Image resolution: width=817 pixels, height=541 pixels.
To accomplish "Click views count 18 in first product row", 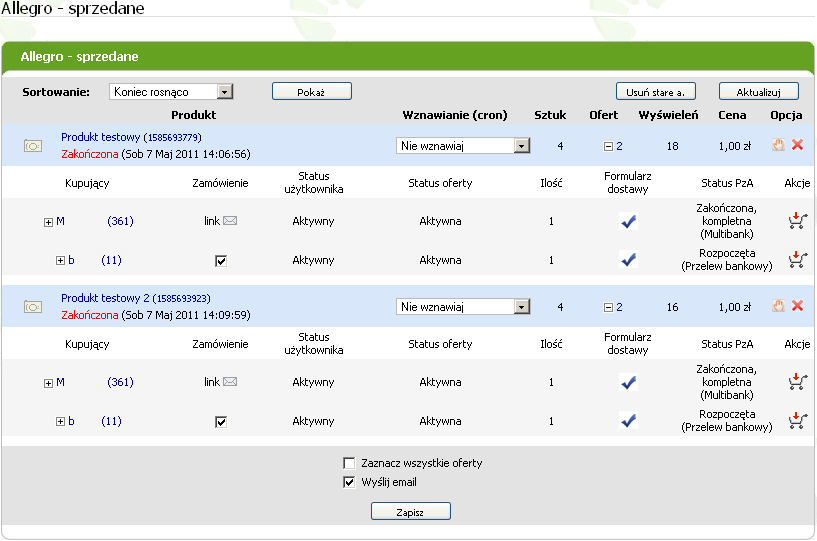I will (x=673, y=146).
